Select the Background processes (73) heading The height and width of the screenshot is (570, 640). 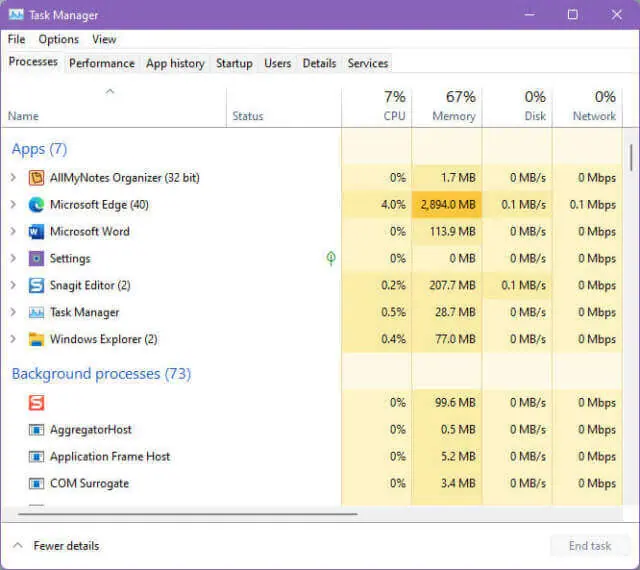(x=101, y=374)
